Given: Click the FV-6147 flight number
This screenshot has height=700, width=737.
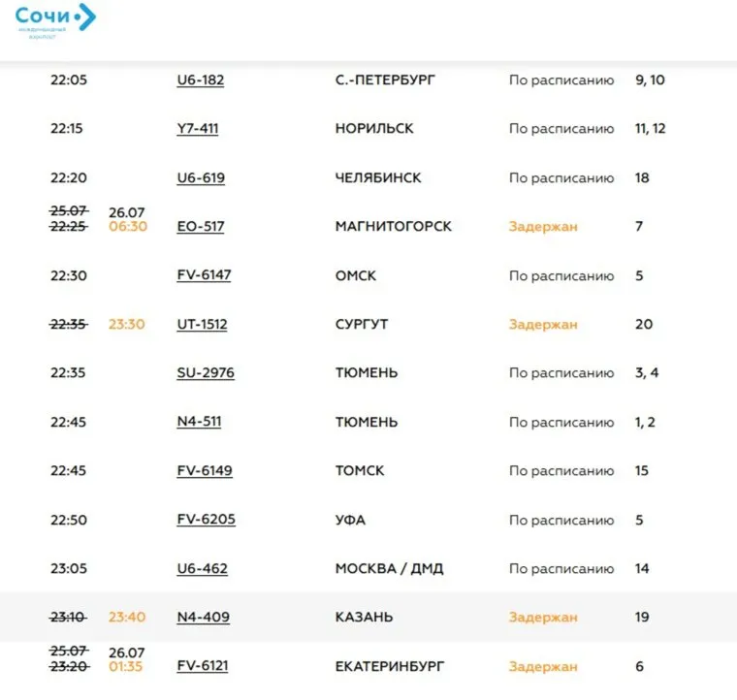Looking at the screenshot, I should (204, 275).
